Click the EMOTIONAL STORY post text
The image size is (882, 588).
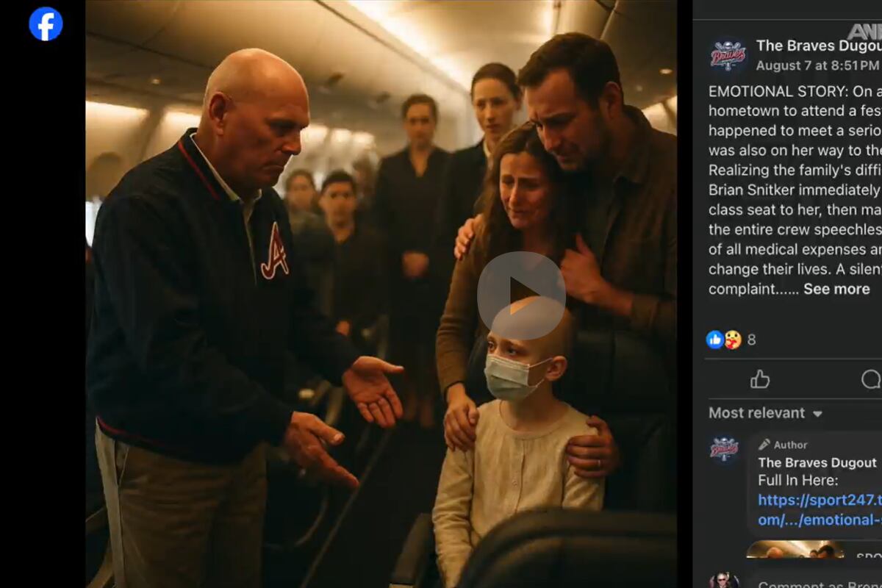pyautogui.click(x=795, y=190)
